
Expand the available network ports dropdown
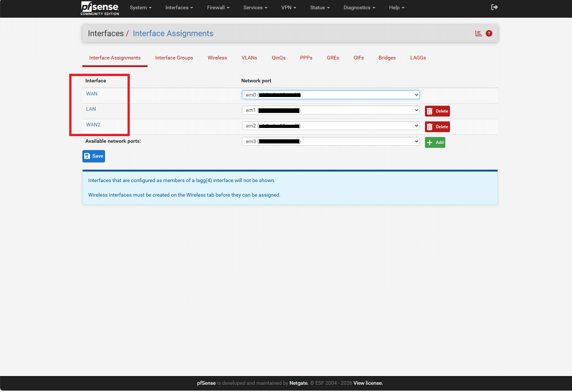click(x=330, y=142)
